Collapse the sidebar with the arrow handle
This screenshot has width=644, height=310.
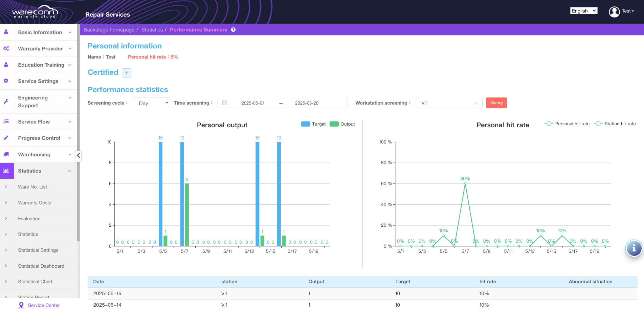79,155
